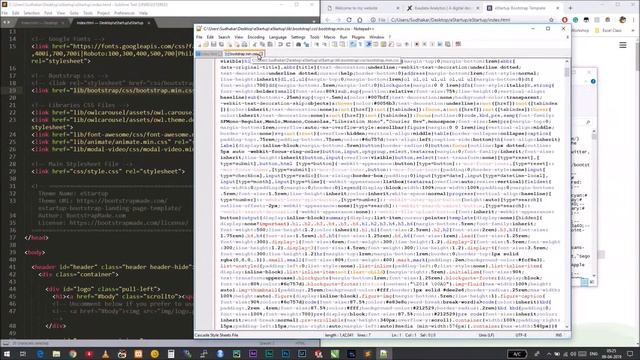Viewport: 640px width, 360px height.
Task: Open Edge from the taskbar
Action: pyautogui.click(x=40, y=354)
